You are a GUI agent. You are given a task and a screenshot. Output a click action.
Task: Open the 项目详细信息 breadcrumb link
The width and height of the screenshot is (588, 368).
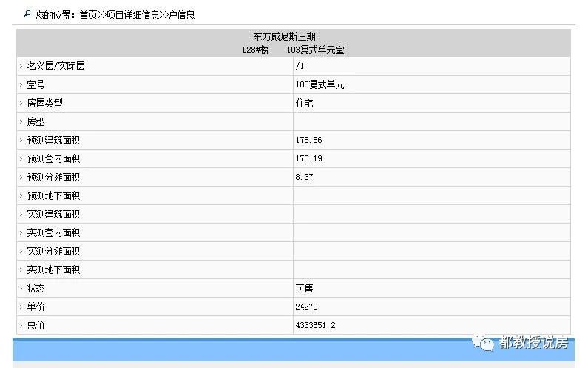(133, 15)
